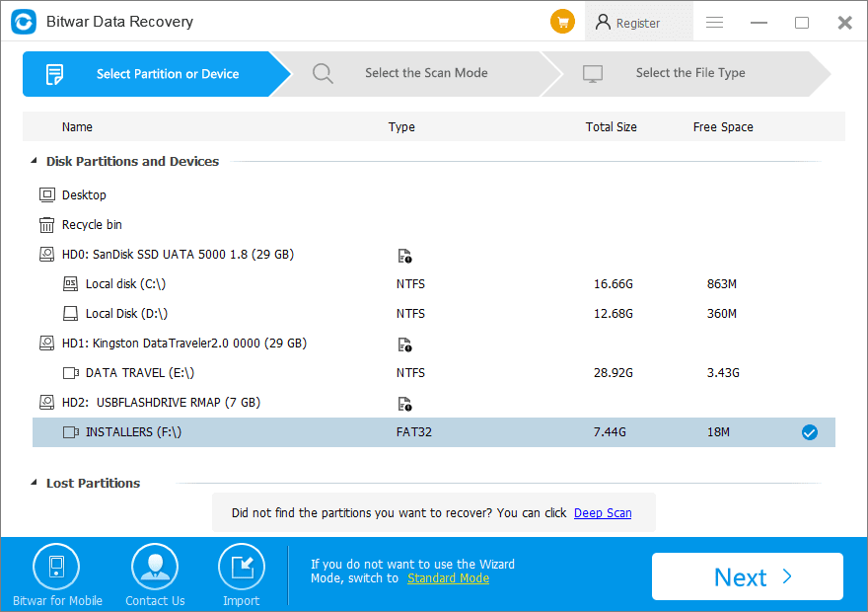Click the INSTALLERS F: drive icon
Screen dimensions: 868x612
pyautogui.click(x=71, y=432)
